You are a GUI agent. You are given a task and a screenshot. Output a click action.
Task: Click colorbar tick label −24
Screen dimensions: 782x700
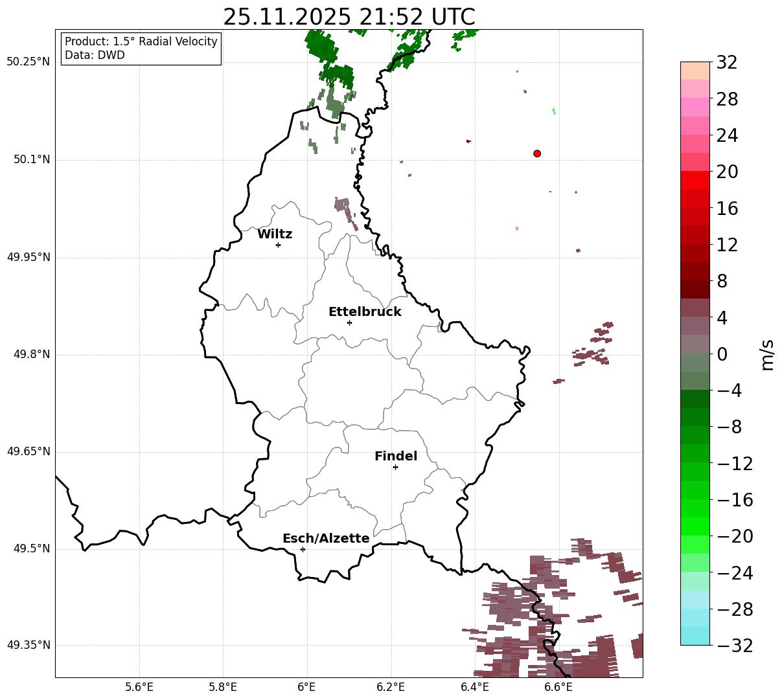point(735,573)
